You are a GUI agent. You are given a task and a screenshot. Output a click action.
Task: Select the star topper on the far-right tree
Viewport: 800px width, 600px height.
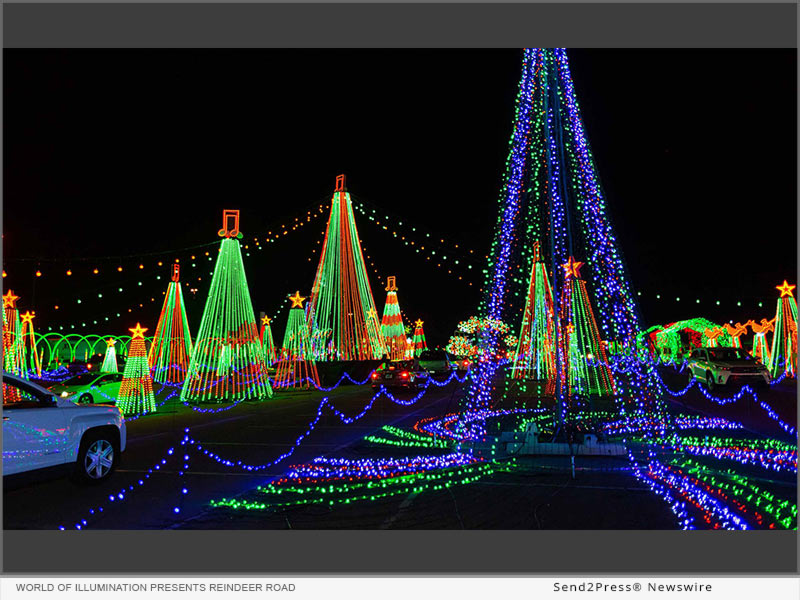click(x=785, y=289)
